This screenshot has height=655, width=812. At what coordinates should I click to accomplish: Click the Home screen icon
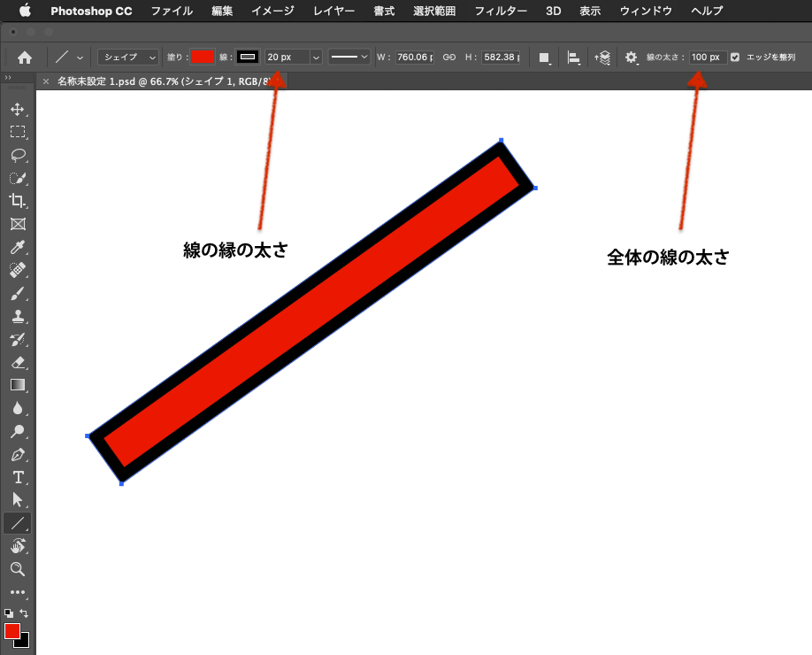[24, 57]
